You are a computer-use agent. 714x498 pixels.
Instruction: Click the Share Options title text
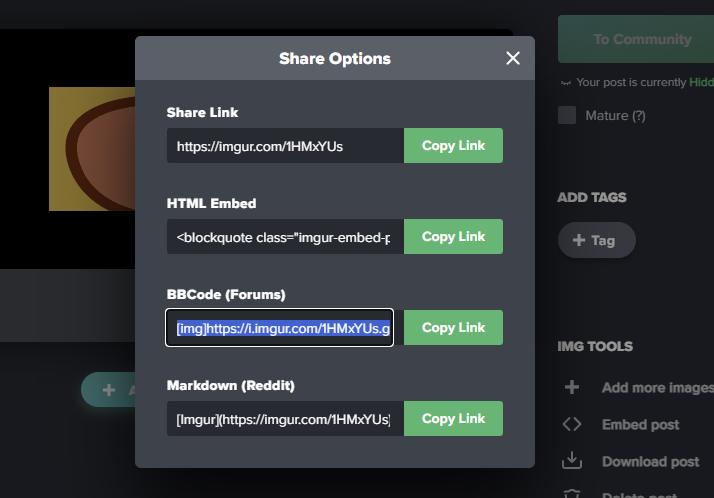pos(335,58)
